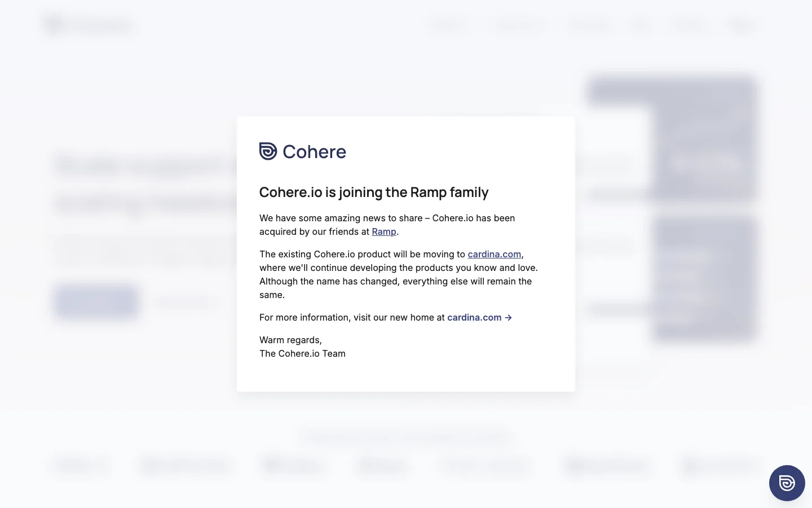Open the Cohere chat widget icon

click(787, 483)
